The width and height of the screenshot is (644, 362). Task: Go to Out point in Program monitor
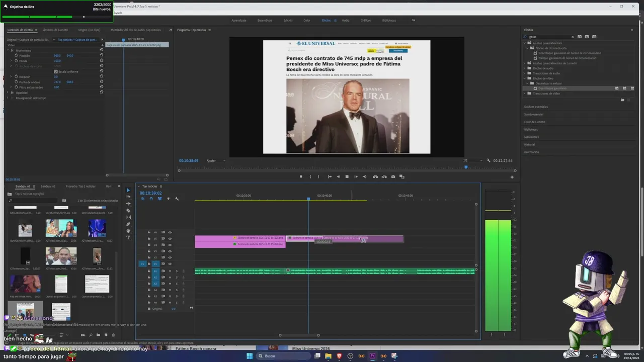[x=365, y=176]
